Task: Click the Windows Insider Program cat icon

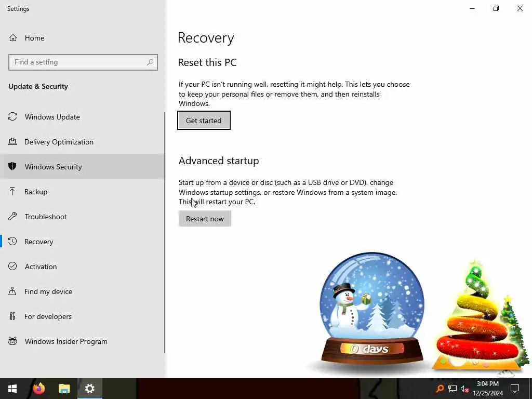Action: (12, 341)
